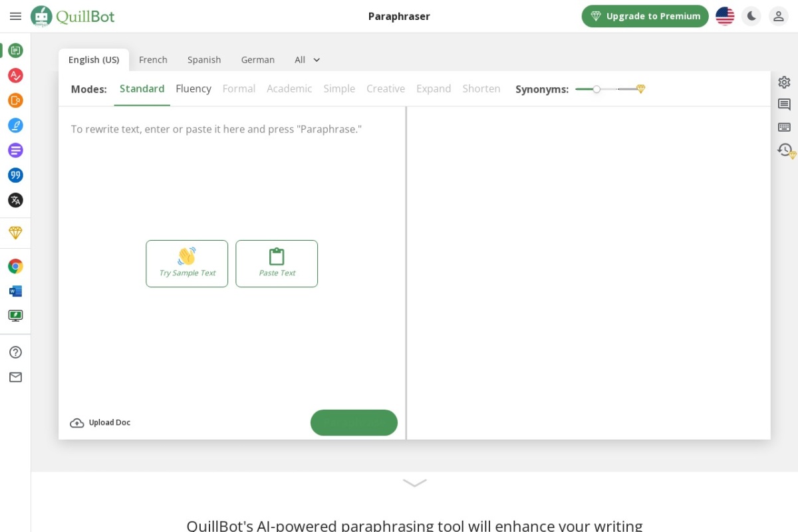Open the paraphrase history clock icon
Screen dimensions: 798x532
pyautogui.click(x=785, y=150)
